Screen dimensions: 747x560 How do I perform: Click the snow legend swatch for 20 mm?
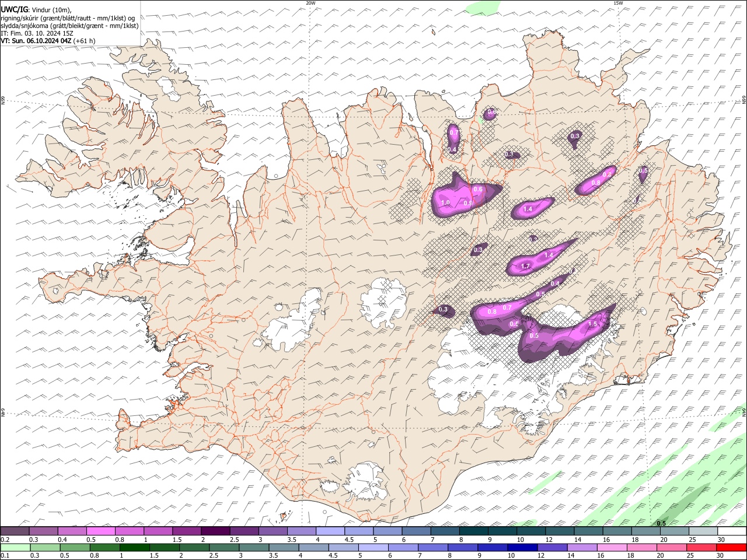(674, 531)
